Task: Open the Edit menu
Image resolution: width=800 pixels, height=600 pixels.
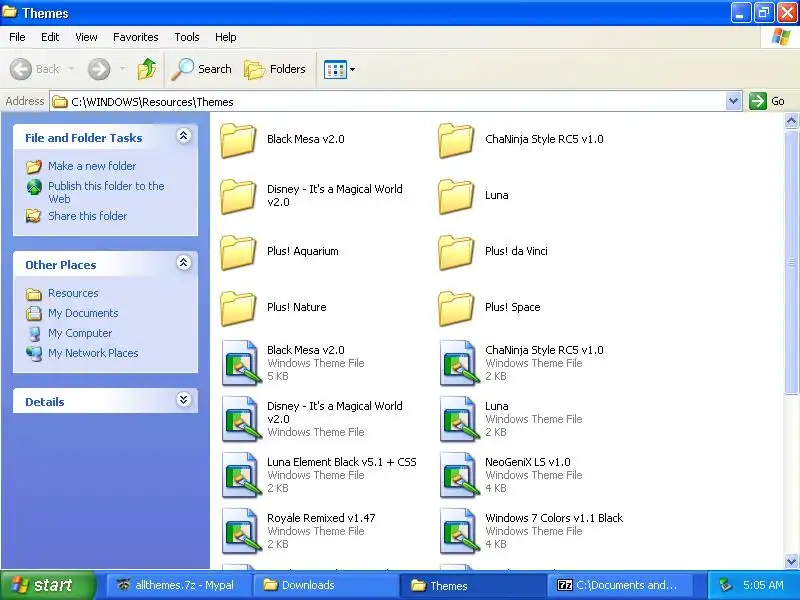Action: tap(50, 37)
